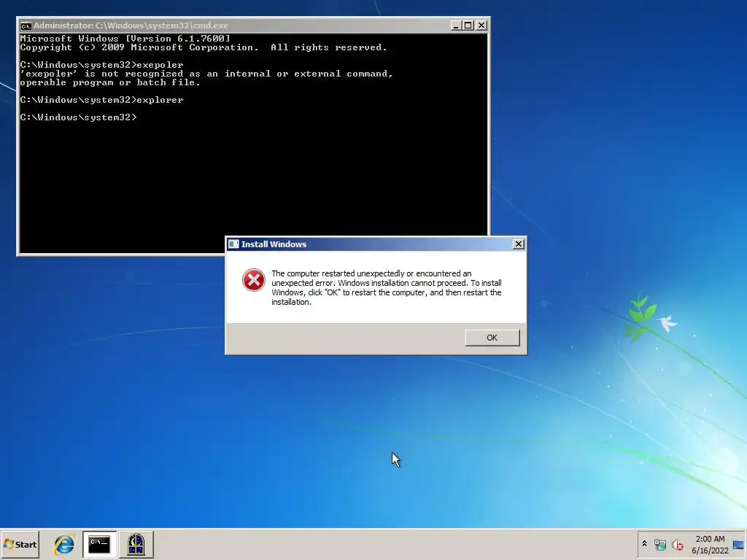Open the Start menu

coord(20,544)
